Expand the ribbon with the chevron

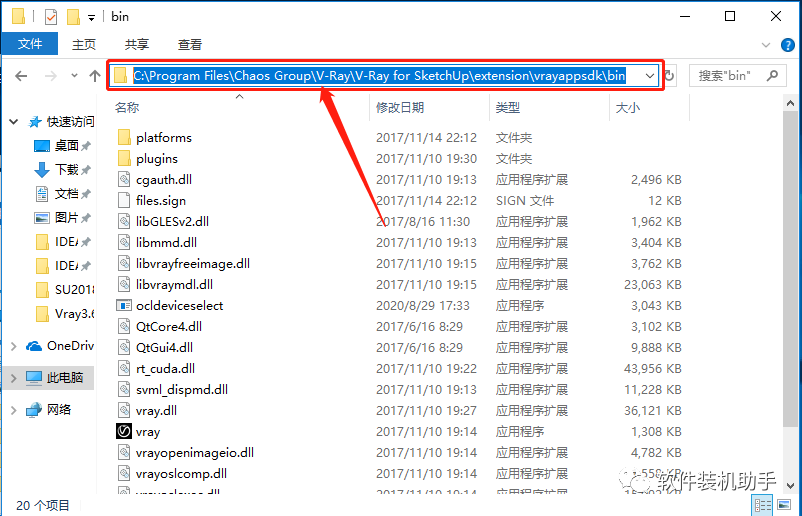point(766,45)
